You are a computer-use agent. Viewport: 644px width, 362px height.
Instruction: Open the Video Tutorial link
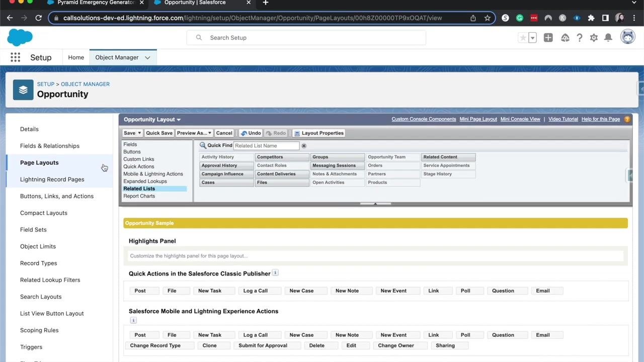tap(563, 119)
